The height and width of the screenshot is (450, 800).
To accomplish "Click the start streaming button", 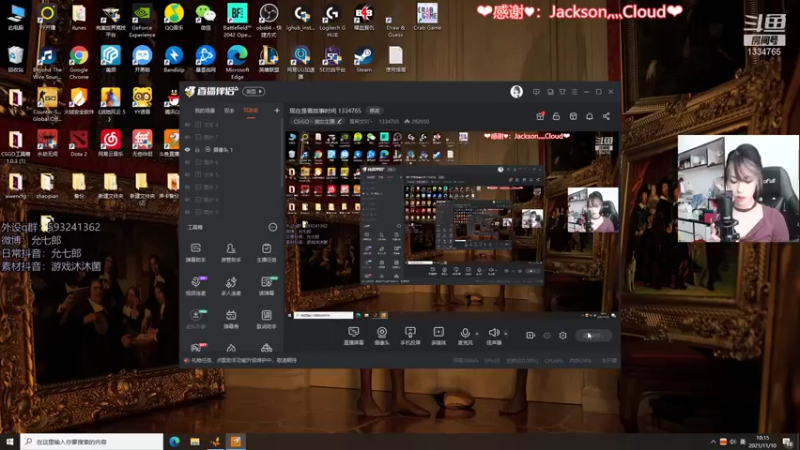I will coord(593,335).
